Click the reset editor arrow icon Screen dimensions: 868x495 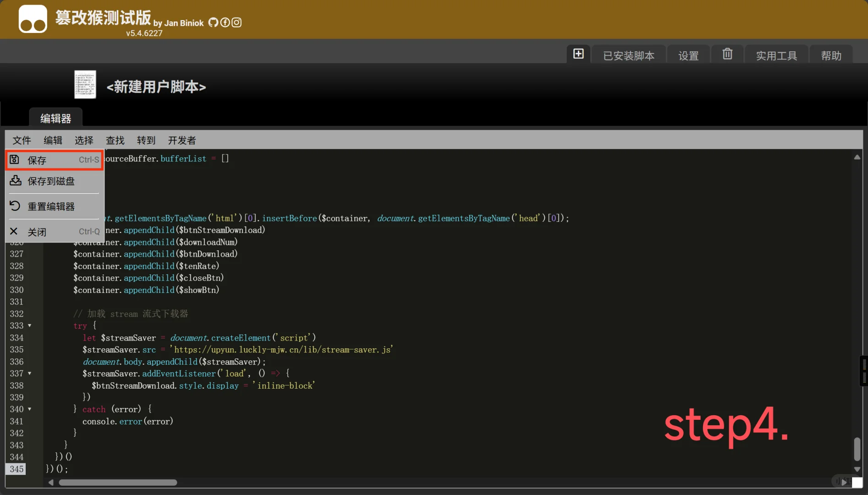pyautogui.click(x=15, y=206)
